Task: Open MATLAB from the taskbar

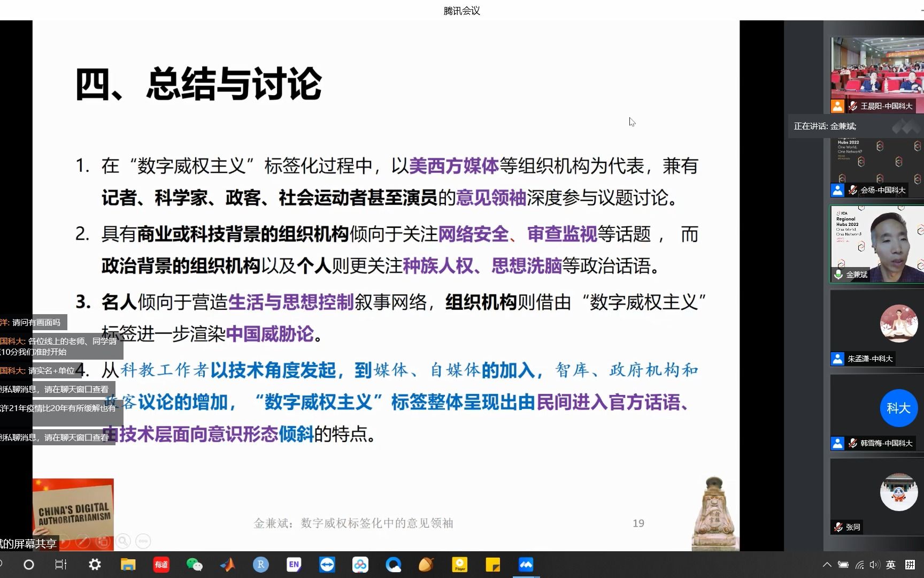Action: tap(227, 565)
